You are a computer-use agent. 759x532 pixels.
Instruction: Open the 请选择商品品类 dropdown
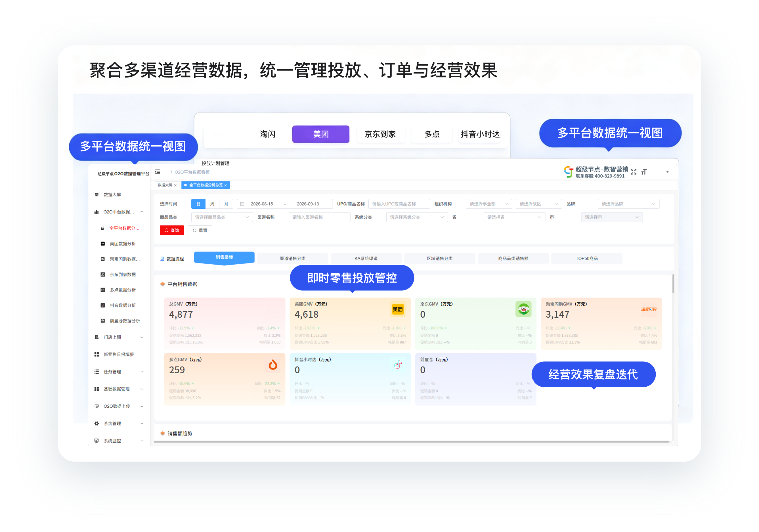(x=222, y=217)
